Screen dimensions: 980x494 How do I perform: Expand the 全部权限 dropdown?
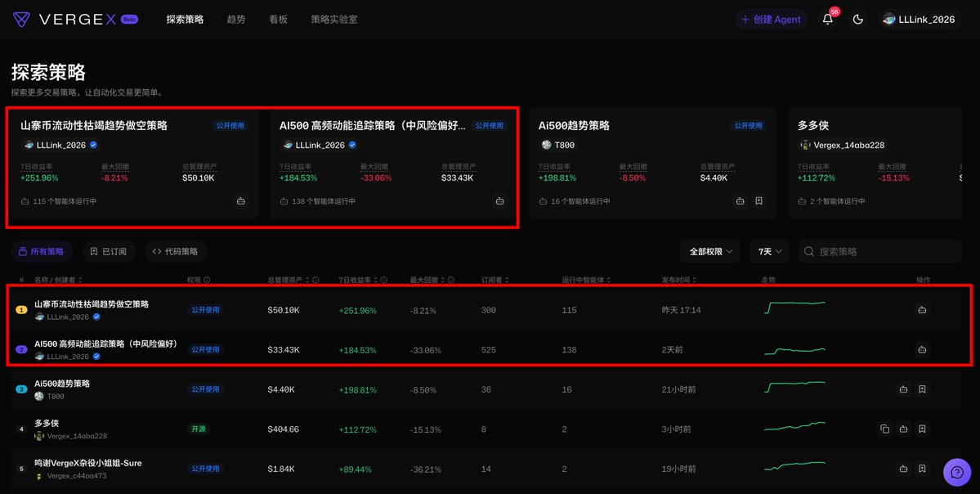[x=710, y=251]
